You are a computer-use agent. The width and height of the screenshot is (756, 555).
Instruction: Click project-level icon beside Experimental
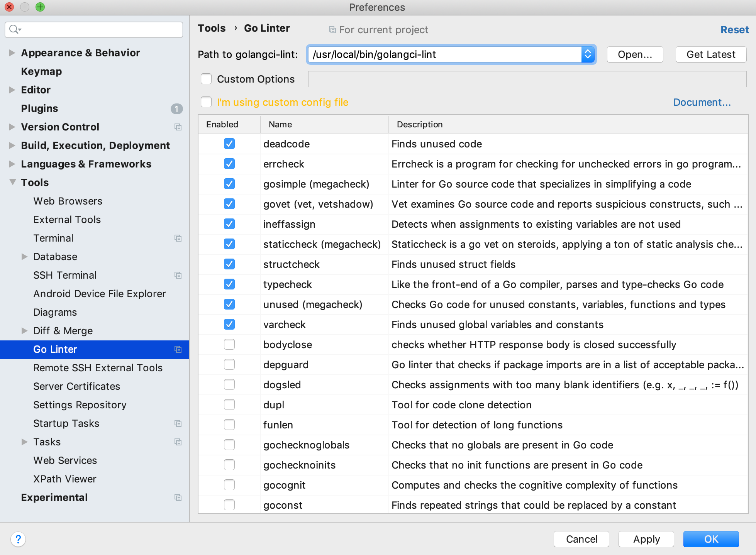click(178, 497)
